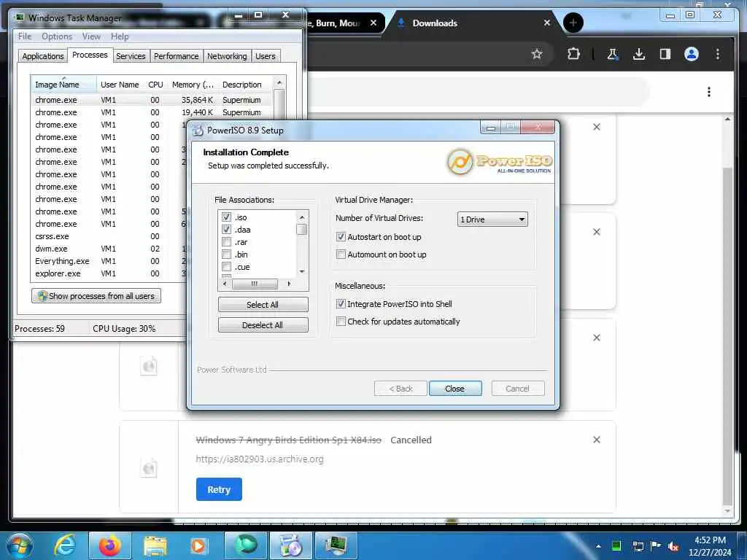Click Deselect All file associations button

point(263,325)
